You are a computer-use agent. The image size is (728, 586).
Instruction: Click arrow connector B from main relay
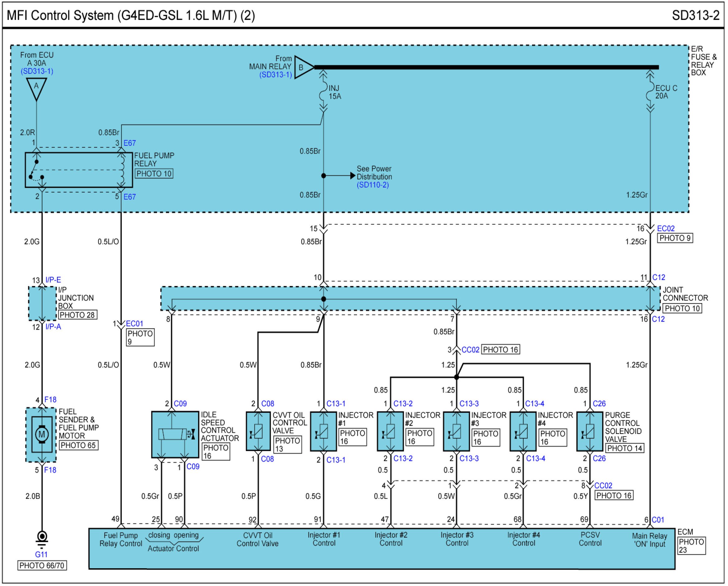303,67
